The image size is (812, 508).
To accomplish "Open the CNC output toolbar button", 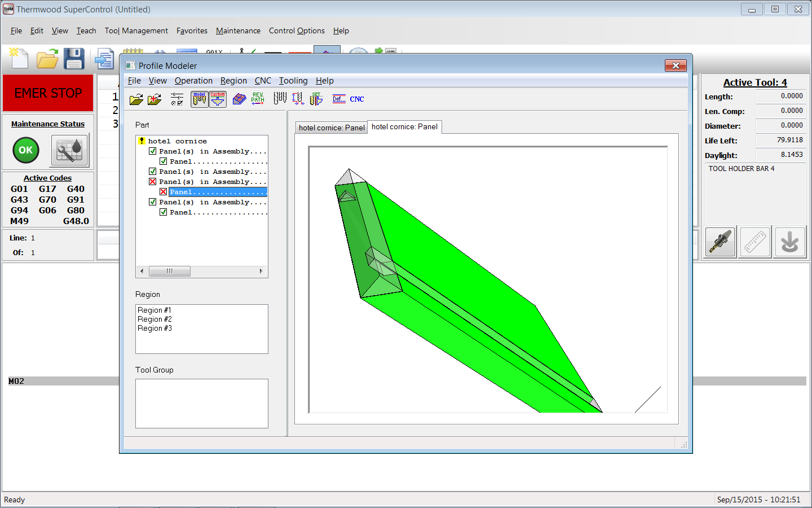I will [x=357, y=99].
